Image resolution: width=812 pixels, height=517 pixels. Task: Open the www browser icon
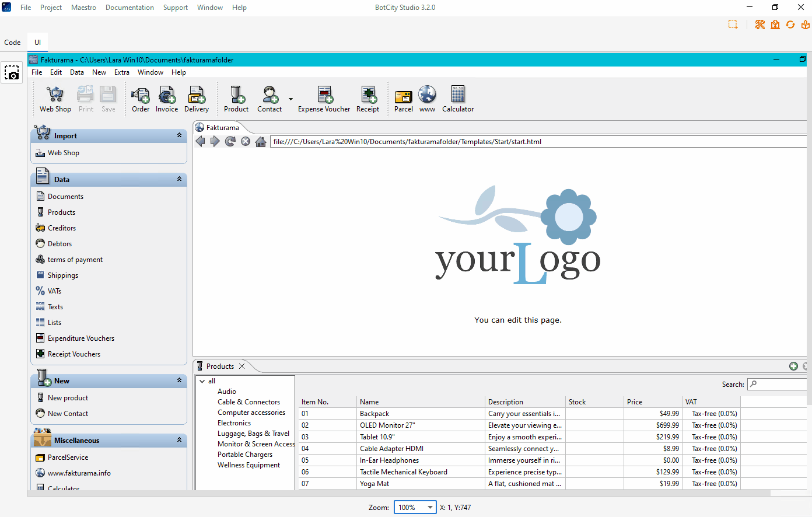pyautogui.click(x=427, y=99)
